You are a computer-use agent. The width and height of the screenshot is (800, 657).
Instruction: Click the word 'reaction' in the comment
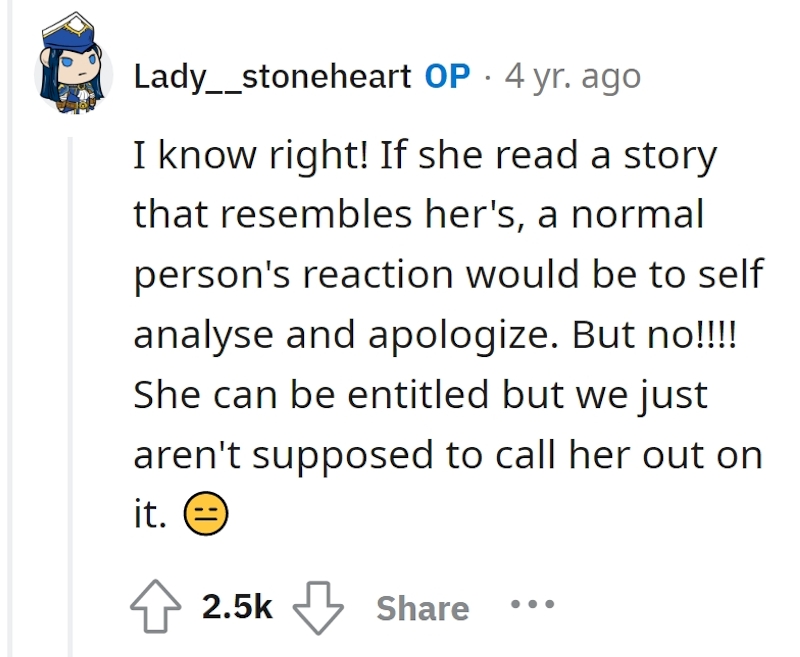[378, 274]
